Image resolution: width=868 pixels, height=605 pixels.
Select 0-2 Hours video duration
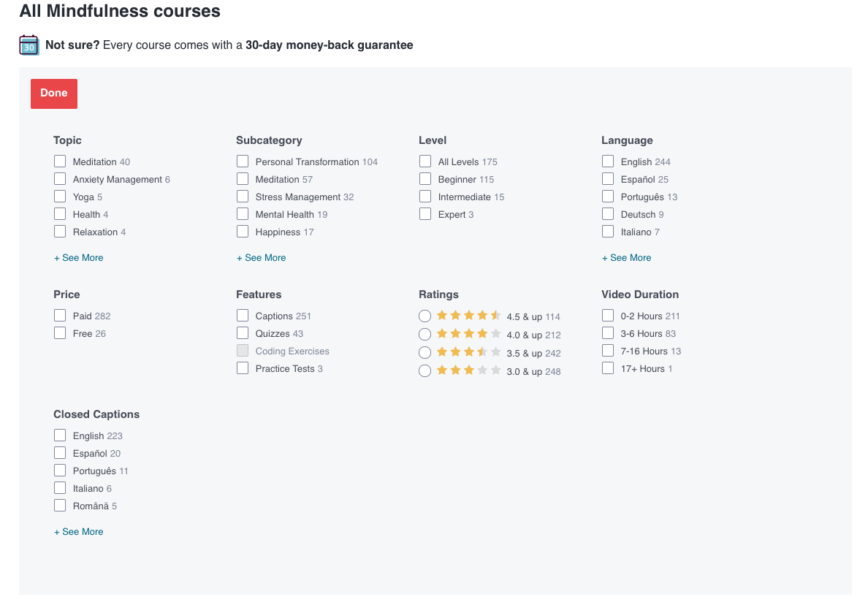[607, 315]
